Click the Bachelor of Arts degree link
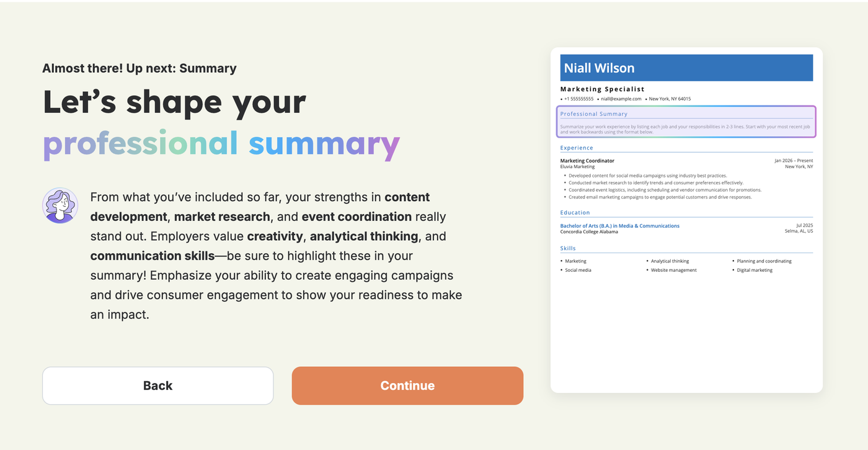Viewport: 868px width, 450px height. [619, 225]
